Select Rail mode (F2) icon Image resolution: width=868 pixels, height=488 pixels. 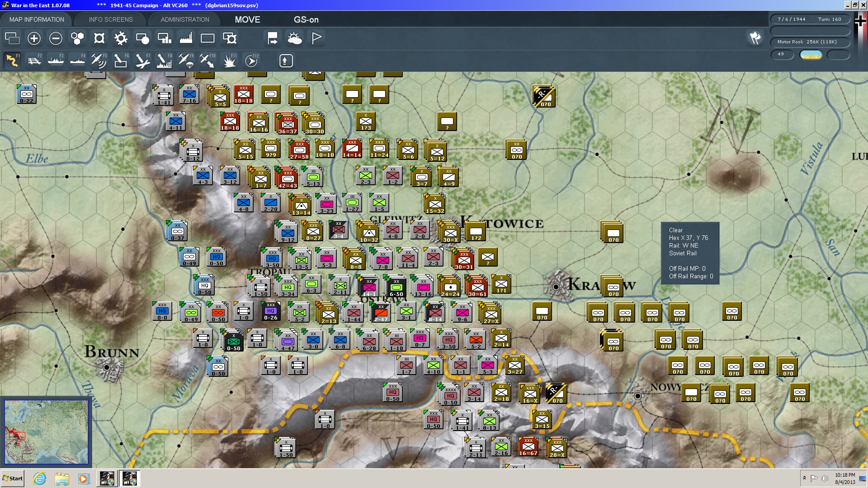pyautogui.click(x=34, y=61)
